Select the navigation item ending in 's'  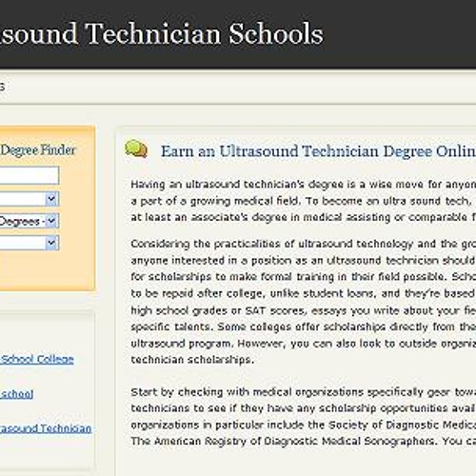coord(2,87)
